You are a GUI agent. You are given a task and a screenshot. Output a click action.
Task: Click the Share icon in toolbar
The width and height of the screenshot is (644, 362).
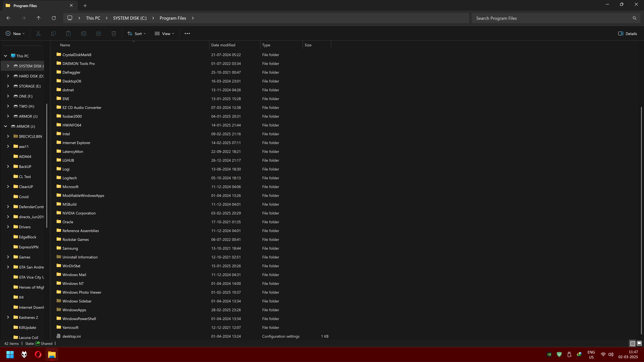(99, 33)
